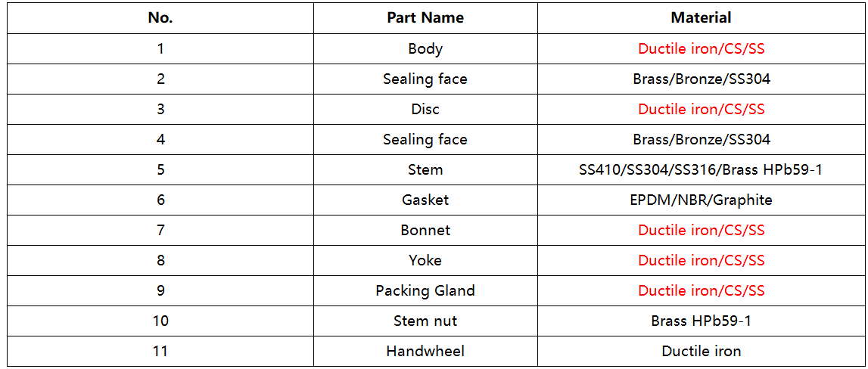This screenshot has width=868, height=369.
Task: Select the "Body" part name cell
Action: [x=425, y=49]
